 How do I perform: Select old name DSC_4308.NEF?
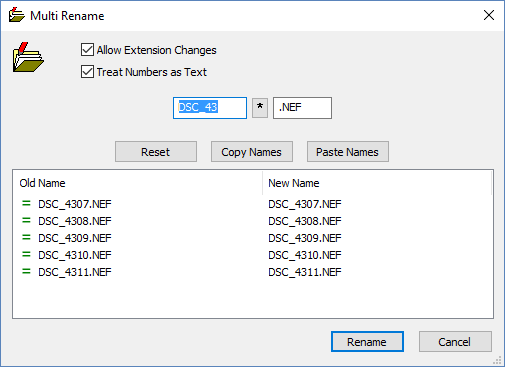(75, 221)
